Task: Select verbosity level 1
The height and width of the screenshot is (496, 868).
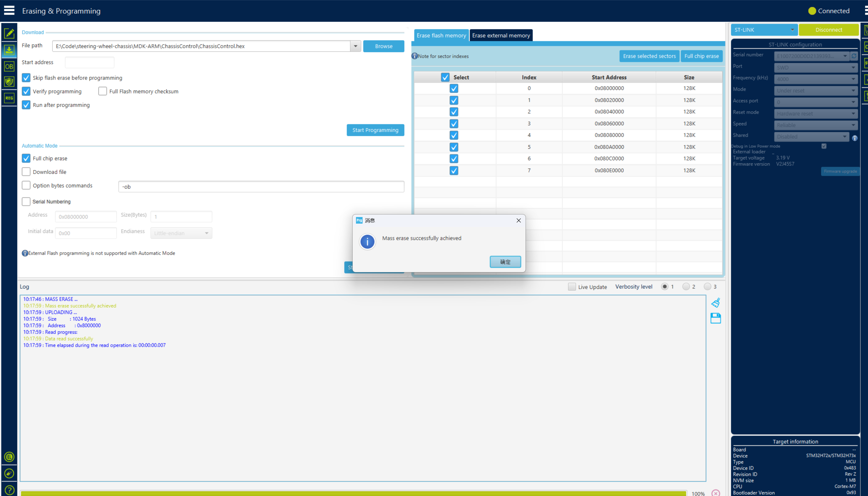Action: [x=665, y=286]
